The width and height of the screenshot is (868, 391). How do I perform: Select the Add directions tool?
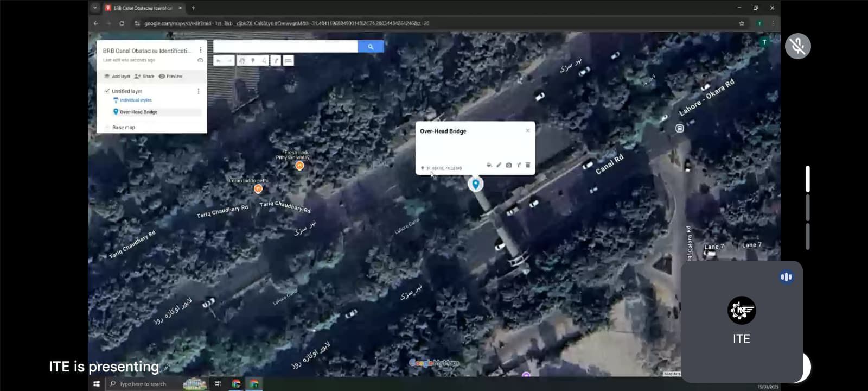coord(277,61)
